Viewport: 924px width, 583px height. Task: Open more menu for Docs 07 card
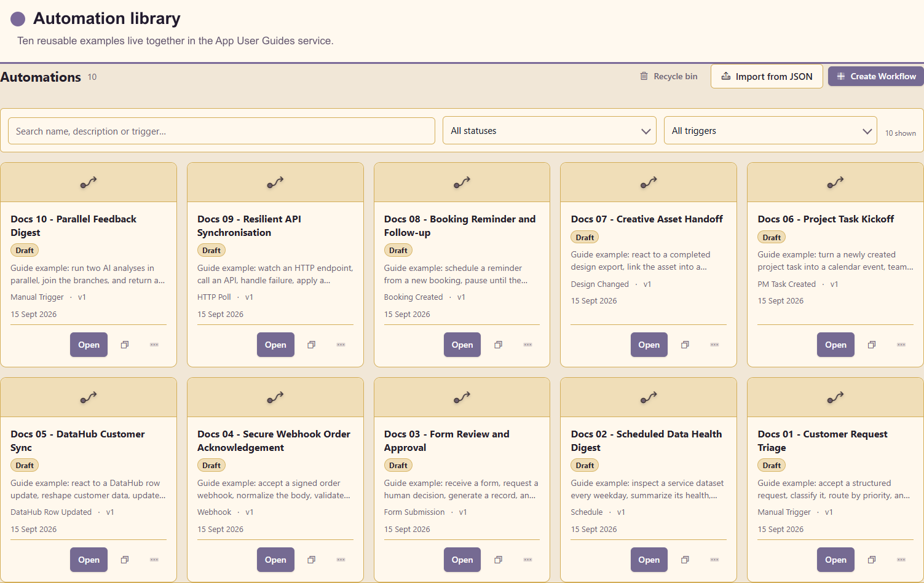click(714, 345)
